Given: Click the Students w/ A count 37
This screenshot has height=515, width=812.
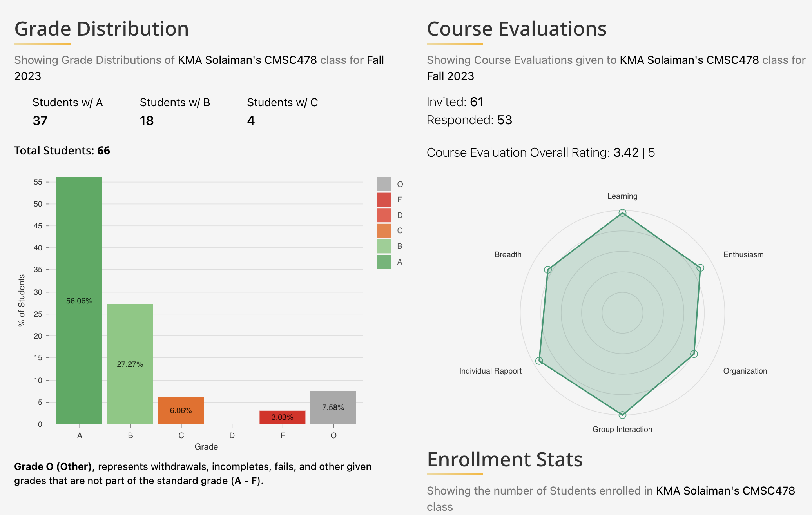Looking at the screenshot, I should (40, 121).
